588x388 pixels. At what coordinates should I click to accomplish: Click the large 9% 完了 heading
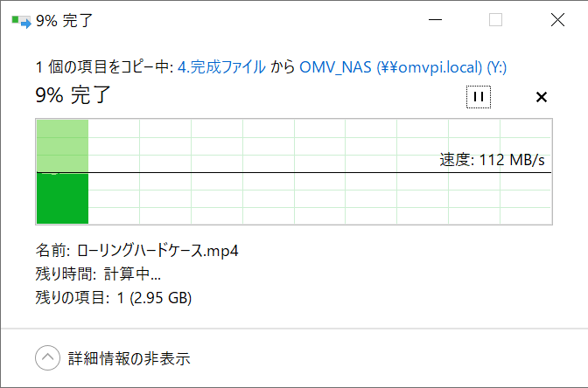(x=73, y=94)
